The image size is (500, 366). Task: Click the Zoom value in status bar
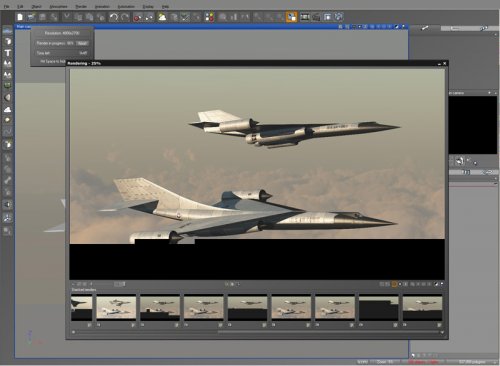click(386, 362)
